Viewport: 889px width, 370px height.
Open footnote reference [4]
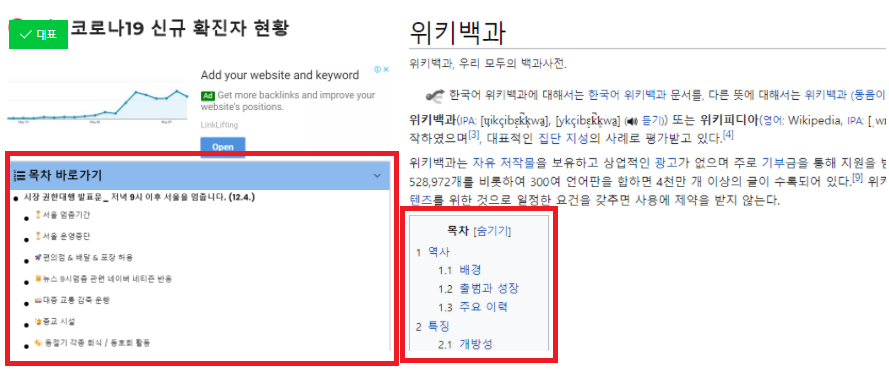pyautogui.click(x=729, y=135)
